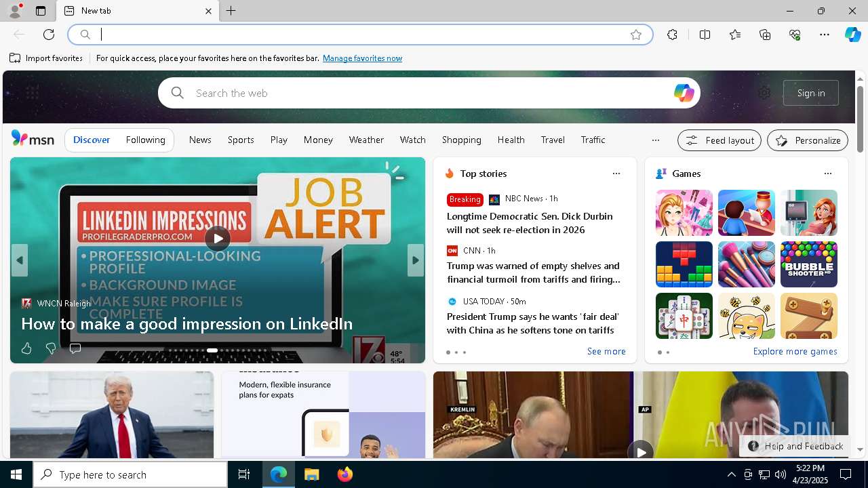Show previous story in carousel
Image resolution: width=868 pixels, height=488 pixels.
click(x=20, y=260)
